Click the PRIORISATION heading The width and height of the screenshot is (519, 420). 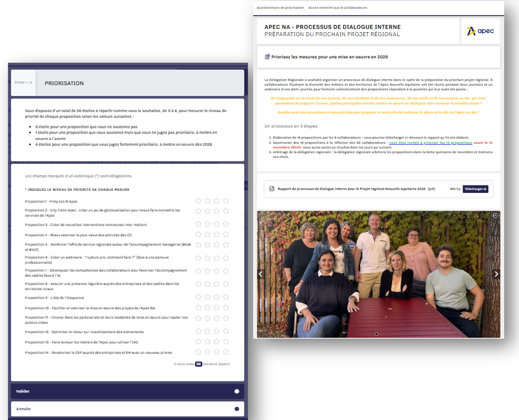click(x=64, y=83)
